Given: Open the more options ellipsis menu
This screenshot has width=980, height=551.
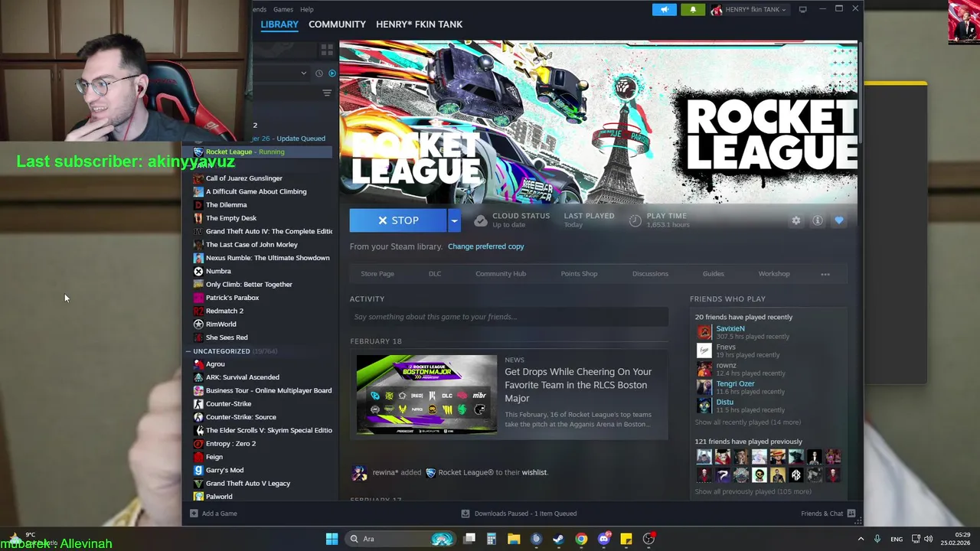Looking at the screenshot, I should 825,274.
